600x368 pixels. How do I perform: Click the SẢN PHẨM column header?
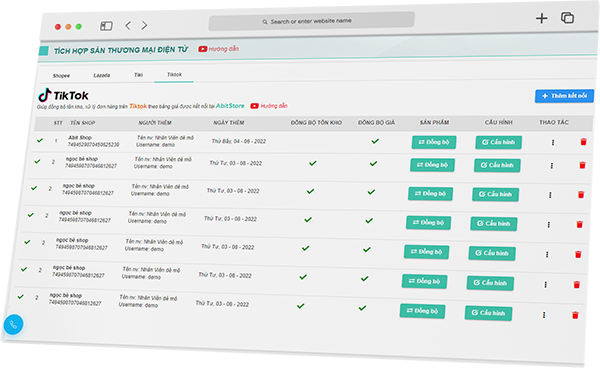[x=434, y=122]
